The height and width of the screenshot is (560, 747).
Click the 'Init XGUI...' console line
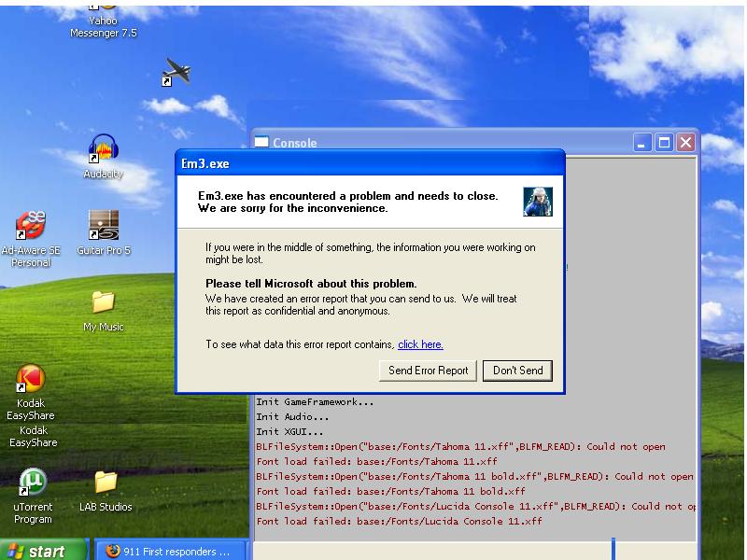[x=289, y=432]
